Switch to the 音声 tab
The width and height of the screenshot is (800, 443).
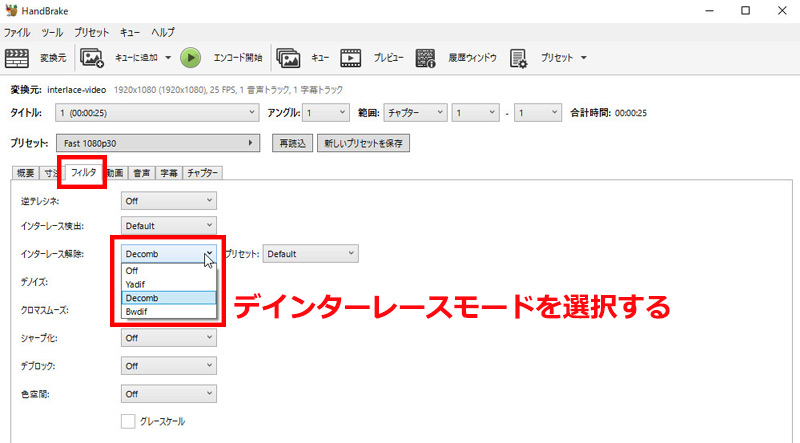143,173
